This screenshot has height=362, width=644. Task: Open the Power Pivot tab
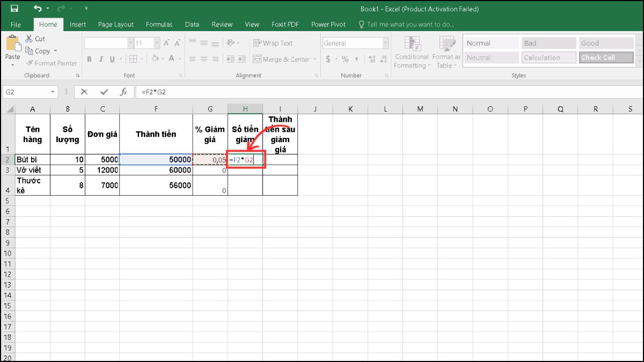coord(328,24)
